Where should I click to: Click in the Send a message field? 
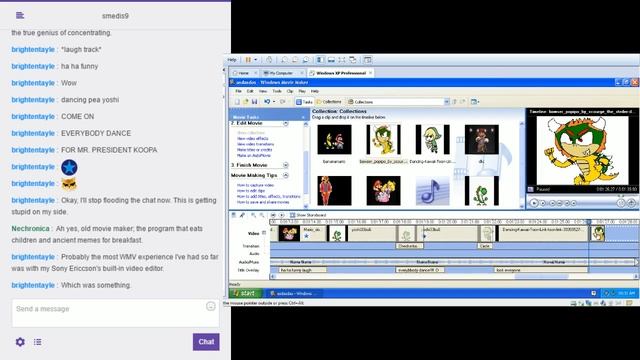116,313
